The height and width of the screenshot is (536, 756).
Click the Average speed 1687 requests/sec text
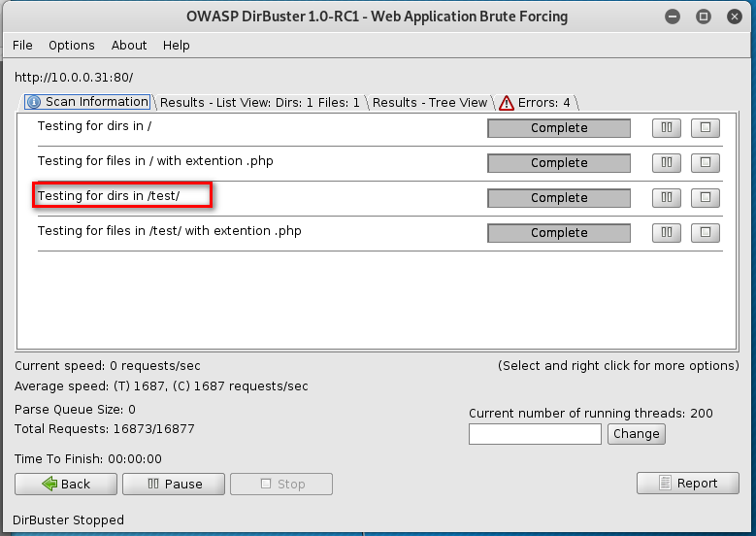tap(161, 385)
